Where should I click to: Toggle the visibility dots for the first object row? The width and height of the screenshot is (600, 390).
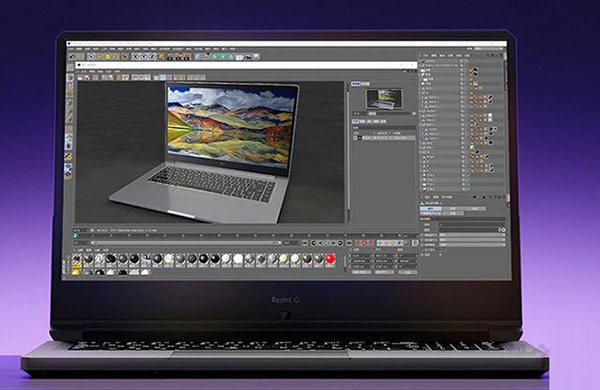(x=461, y=61)
